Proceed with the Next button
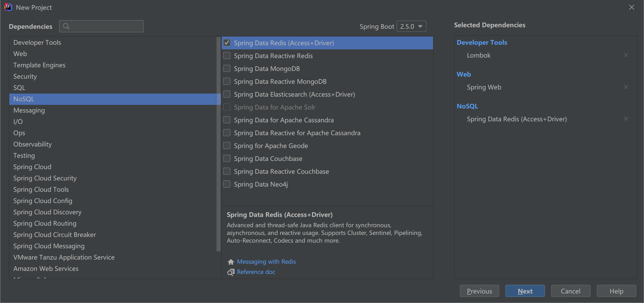 click(525, 291)
